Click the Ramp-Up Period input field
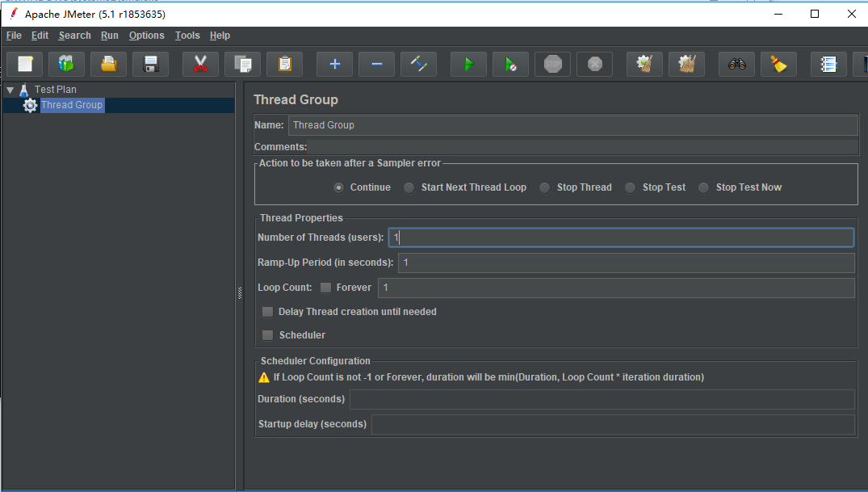The image size is (868, 492). [627, 263]
